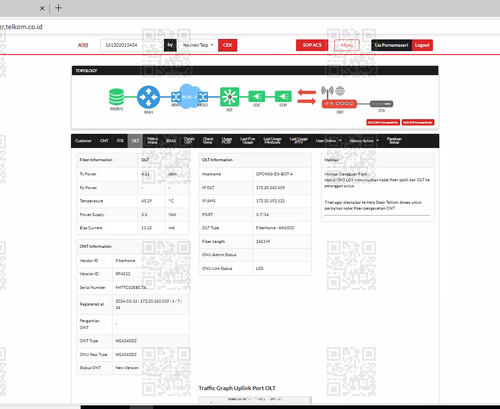Click the ACS ONT Connectivity button
The height and width of the screenshot is (409, 500).
click(x=383, y=122)
